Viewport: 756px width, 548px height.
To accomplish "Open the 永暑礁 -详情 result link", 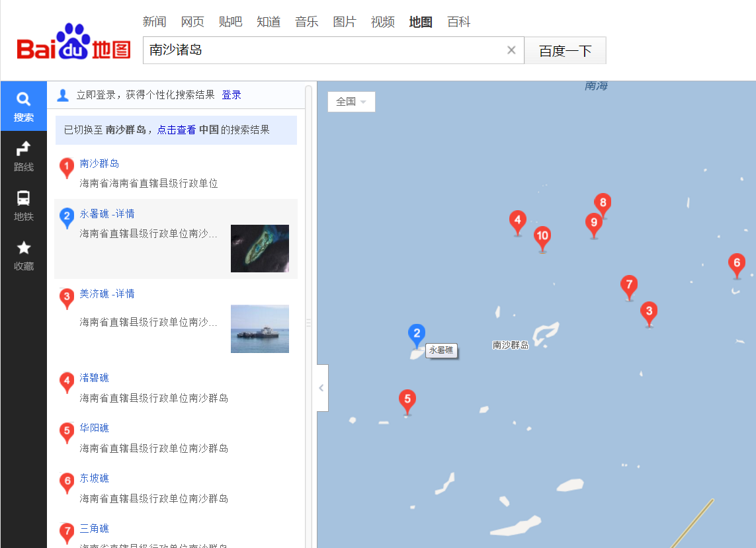I will [x=107, y=214].
